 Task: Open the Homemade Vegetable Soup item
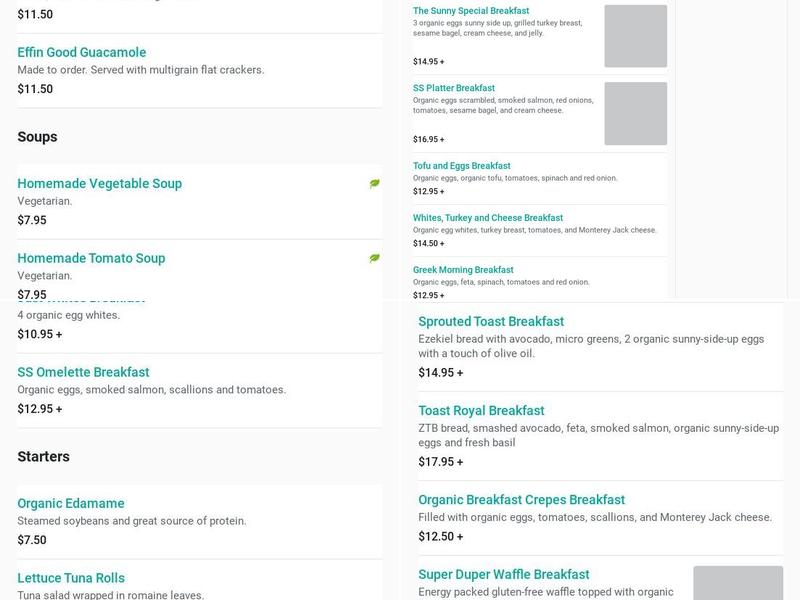point(100,183)
